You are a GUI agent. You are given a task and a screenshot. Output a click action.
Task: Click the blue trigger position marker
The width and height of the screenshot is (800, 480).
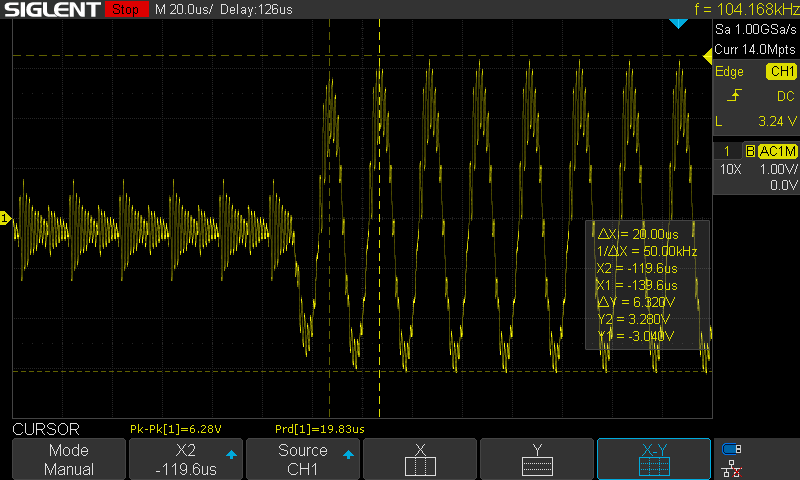pyautogui.click(x=678, y=23)
